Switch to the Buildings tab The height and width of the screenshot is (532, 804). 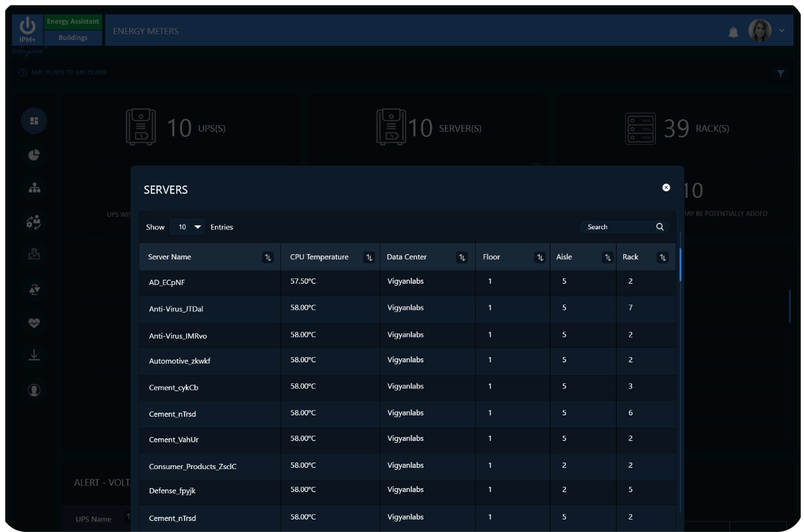point(72,37)
